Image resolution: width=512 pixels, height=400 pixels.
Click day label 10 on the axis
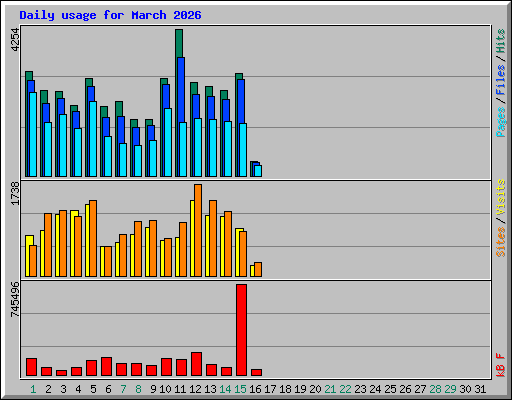(165, 389)
